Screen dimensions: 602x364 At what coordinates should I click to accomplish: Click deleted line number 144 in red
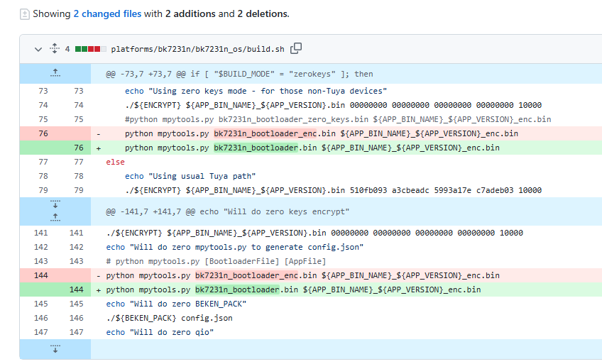click(x=43, y=275)
